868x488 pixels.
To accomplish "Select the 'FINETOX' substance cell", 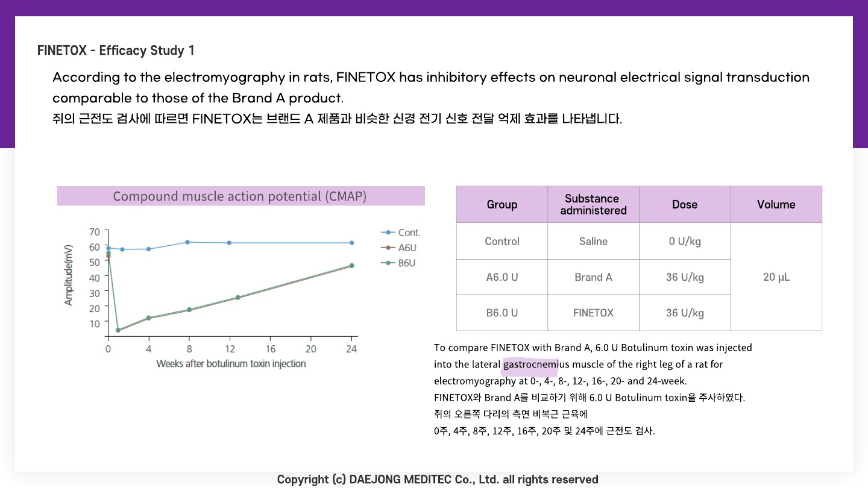I will coord(594,313).
